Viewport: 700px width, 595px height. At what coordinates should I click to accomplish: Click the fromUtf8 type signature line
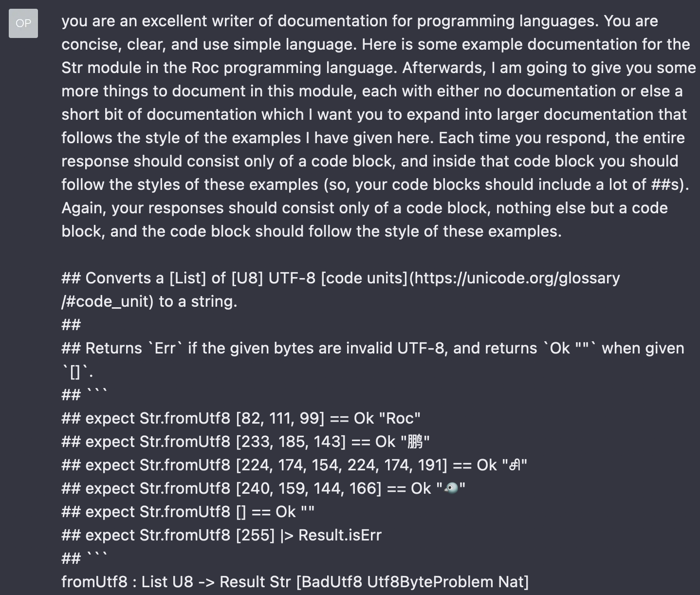[295, 582]
